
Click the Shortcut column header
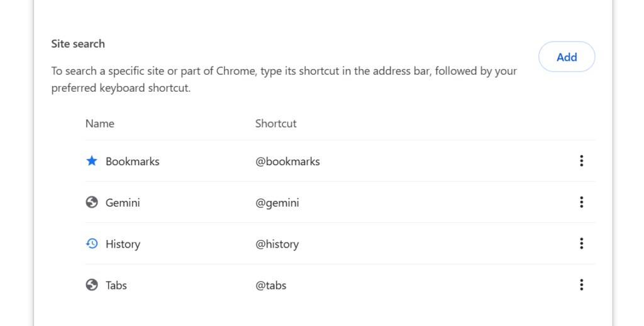click(x=275, y=124)
